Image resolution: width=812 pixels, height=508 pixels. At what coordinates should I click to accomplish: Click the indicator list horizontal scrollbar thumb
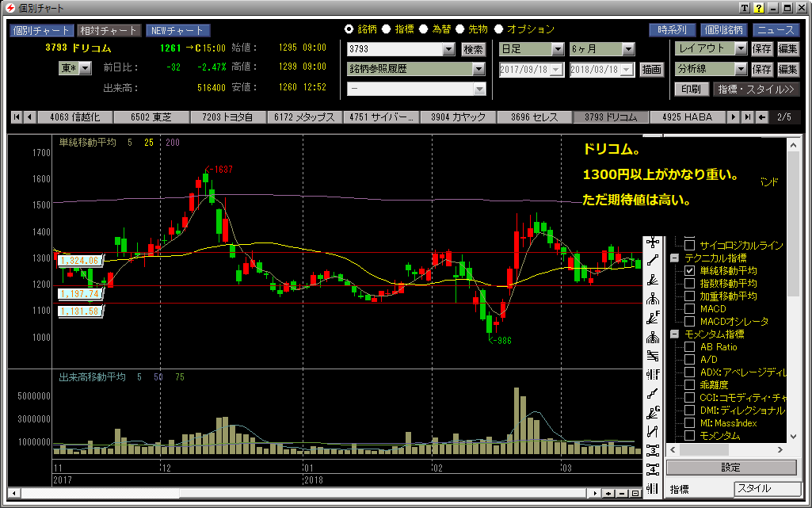(x=704, y=450)
